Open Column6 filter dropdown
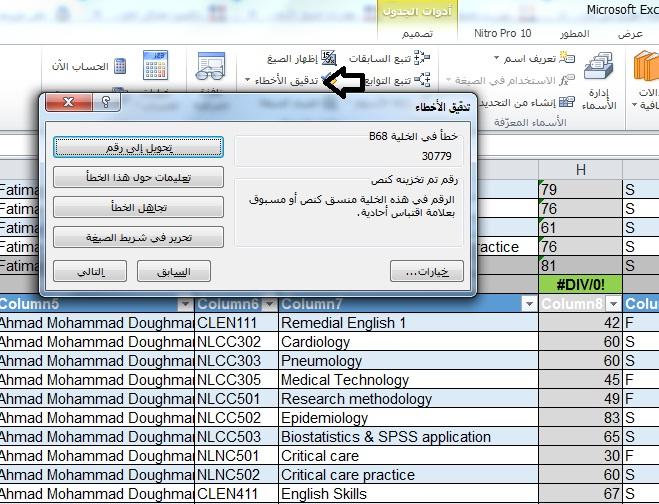 coord(270,303)
